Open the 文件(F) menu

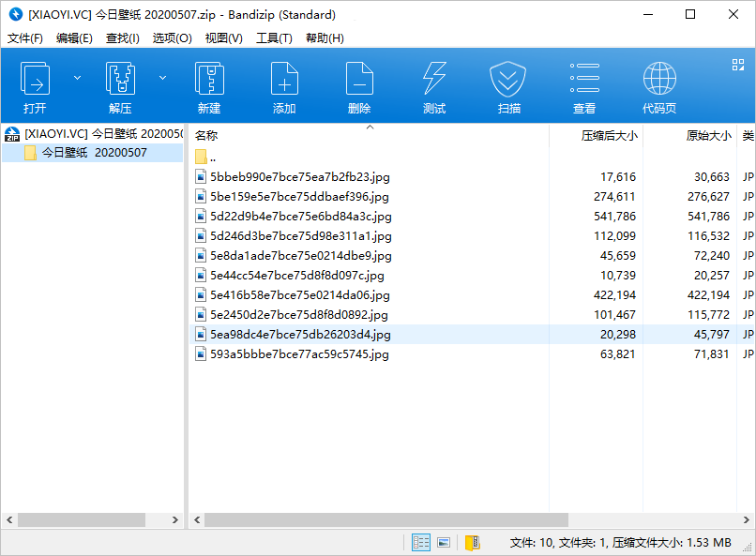tap(25, 38)
